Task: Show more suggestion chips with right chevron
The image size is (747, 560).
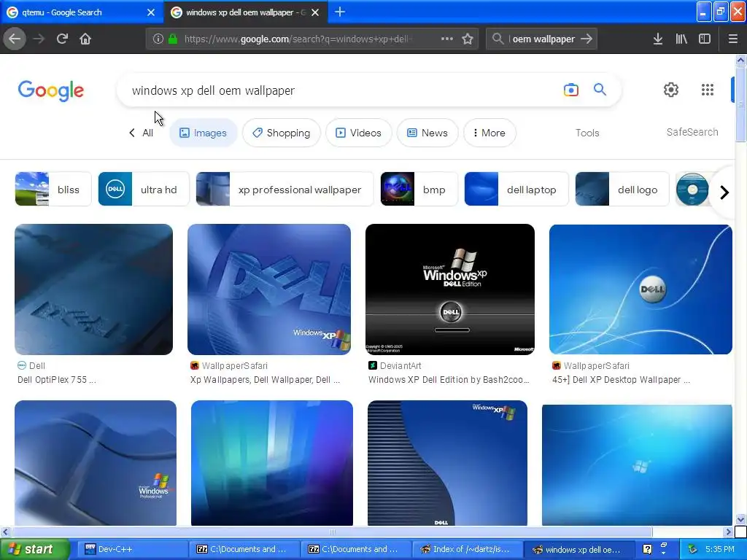Action: pyautogui.click(x=724, y=192)
